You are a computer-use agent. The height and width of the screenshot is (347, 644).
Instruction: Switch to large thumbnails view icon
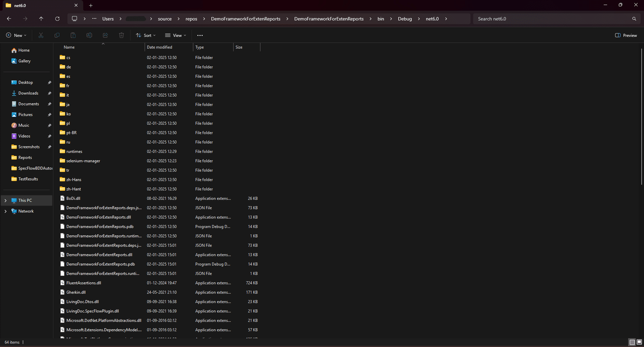pyautogui.click(x=639, y=342)
